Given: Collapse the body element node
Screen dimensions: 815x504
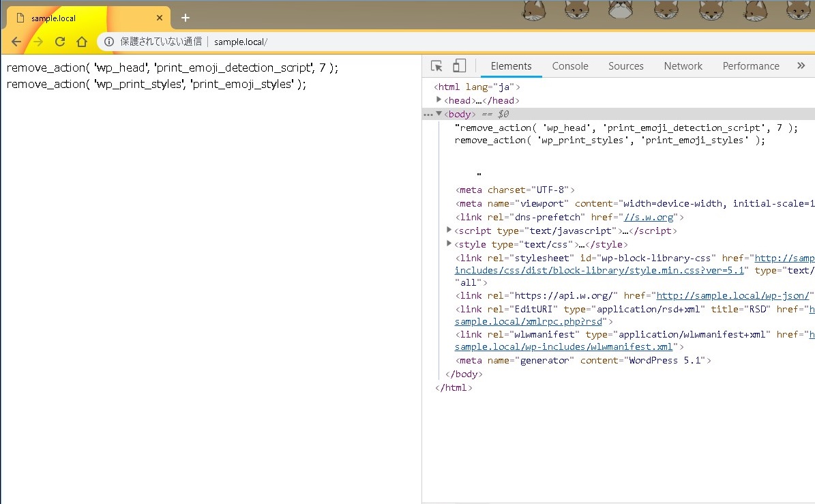Looking at the screenshot, I should (439, 113).
